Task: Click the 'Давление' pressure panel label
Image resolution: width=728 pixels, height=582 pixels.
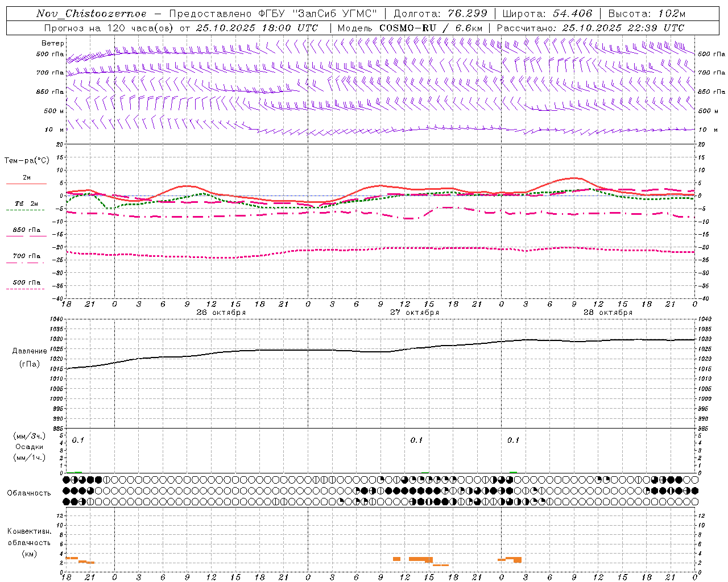Action: point(30,351)
